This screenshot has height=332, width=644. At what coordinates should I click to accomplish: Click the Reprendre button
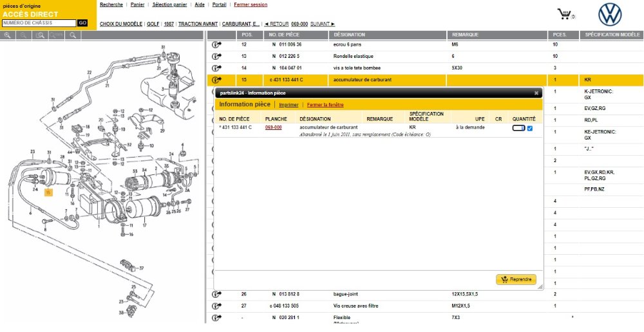(516, 279)
